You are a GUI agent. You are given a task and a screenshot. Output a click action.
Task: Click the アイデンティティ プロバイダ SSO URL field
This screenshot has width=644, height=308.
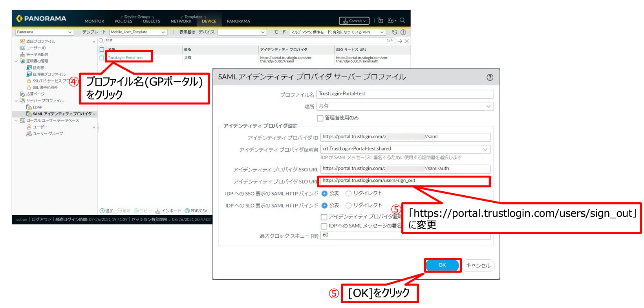pyautogui.click(x=406, y=169)
